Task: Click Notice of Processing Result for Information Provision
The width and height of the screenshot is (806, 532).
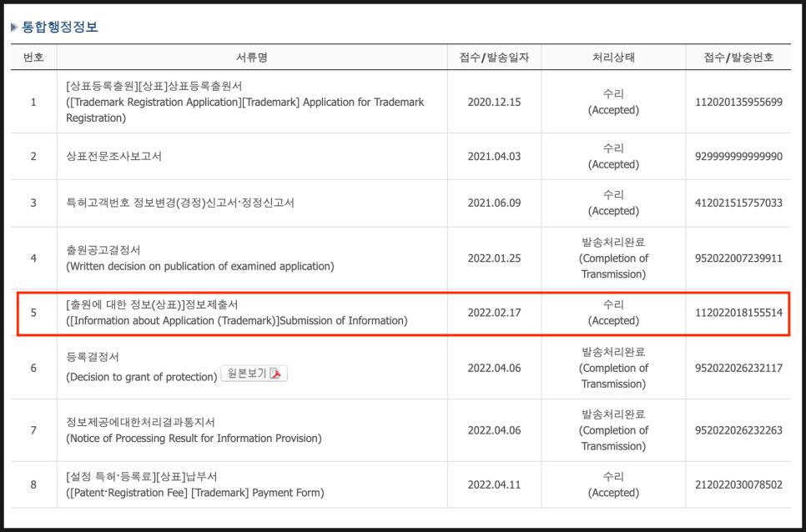Action: 194,439
